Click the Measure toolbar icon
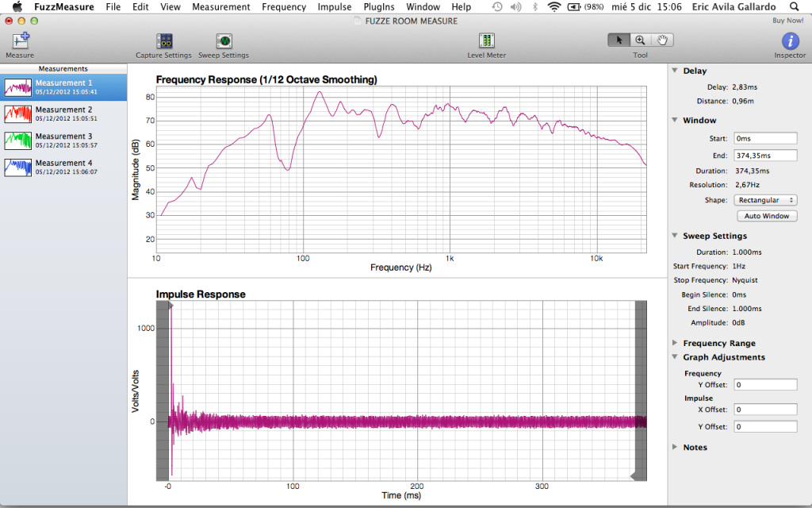 pos(20,41)
